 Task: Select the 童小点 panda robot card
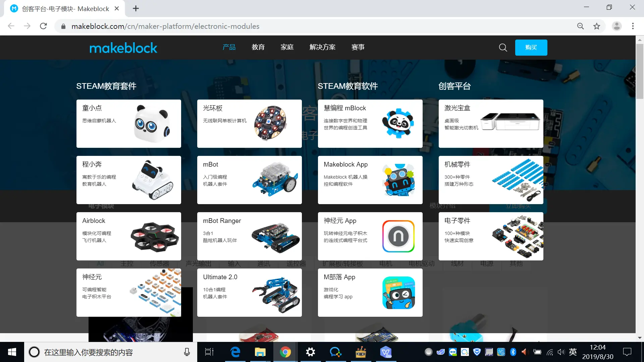click(x=128, y=123)
